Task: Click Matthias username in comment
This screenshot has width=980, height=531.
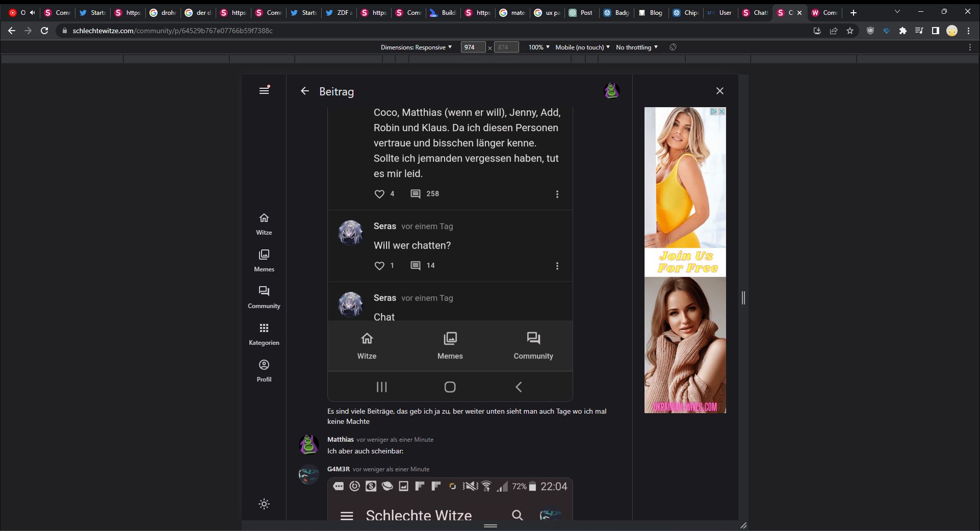Action: [340, 440]
